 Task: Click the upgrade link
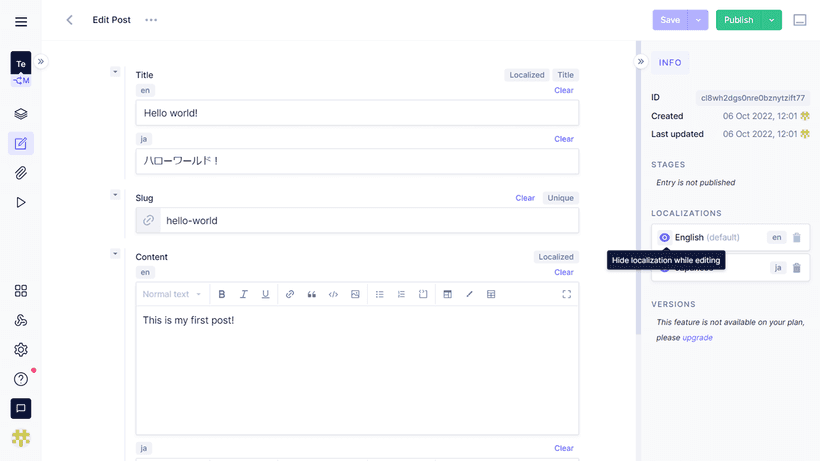point(697,338)
